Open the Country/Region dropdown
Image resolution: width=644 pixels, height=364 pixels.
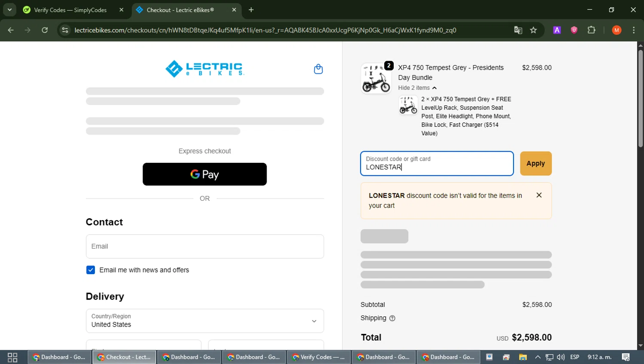pyautogui.click(x=205, y=321)
